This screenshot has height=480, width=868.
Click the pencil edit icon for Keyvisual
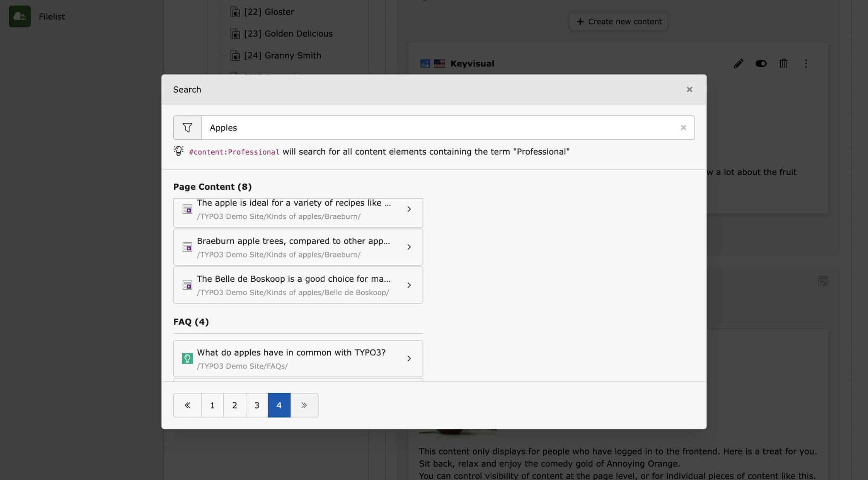[738, 64]
